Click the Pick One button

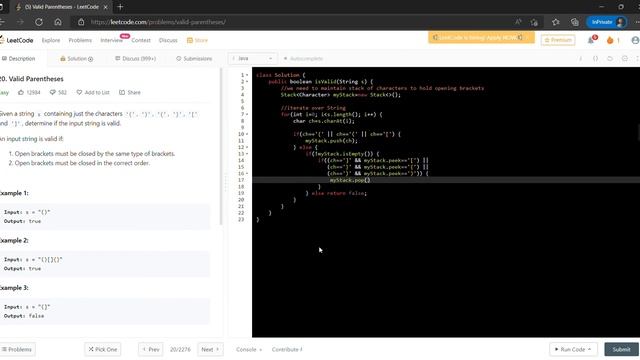[103, 349]
